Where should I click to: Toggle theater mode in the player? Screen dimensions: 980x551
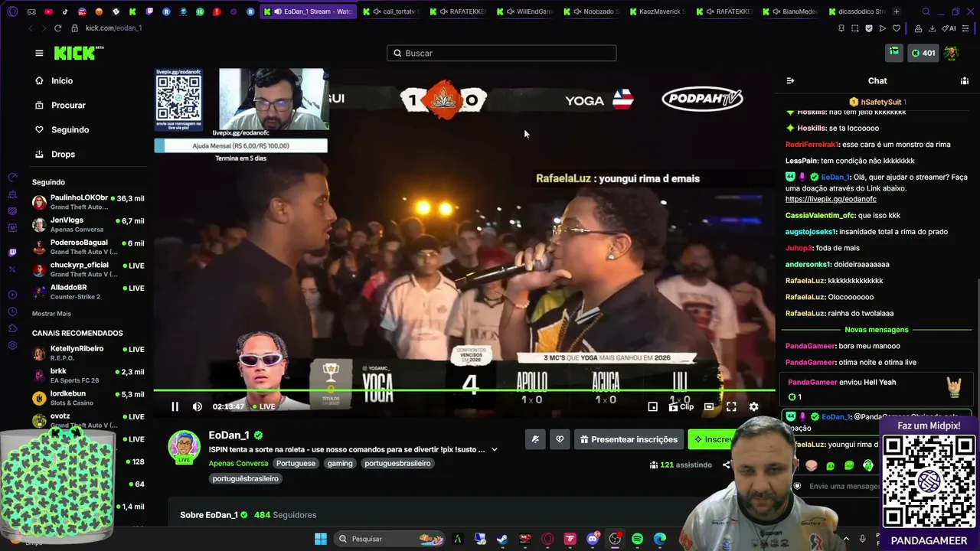pos(709,406)
